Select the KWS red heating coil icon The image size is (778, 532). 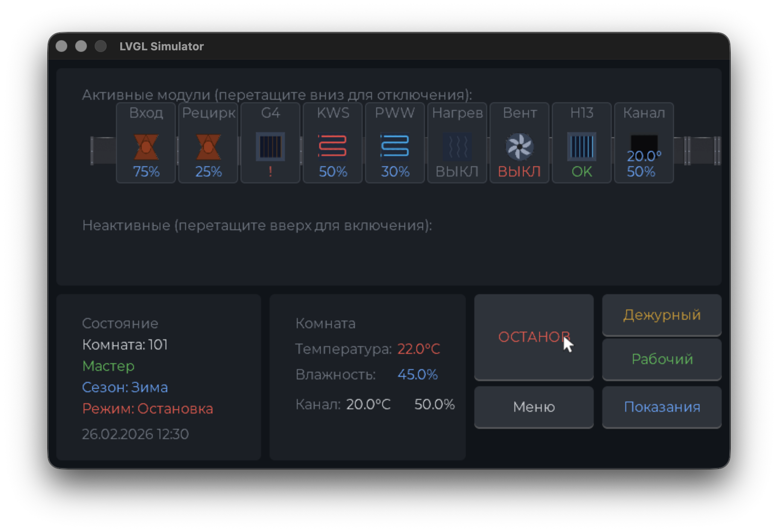click(333, 146)
